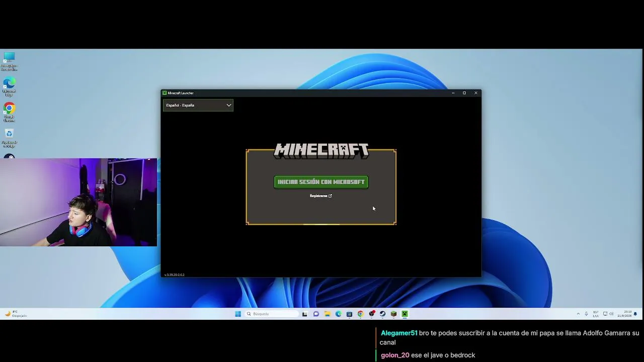
Task: Maximize the Minecraft Launcher window
Action: [x=464, y=93]
